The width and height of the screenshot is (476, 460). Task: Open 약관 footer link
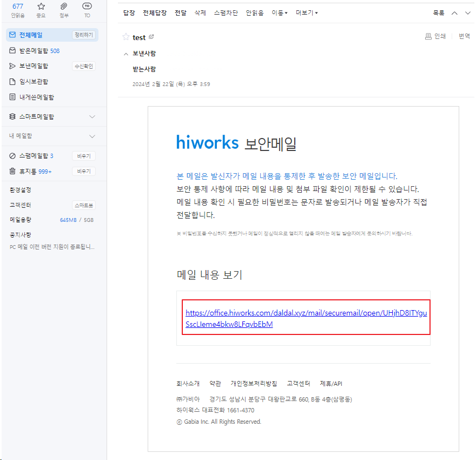click(x=215, y=384)
